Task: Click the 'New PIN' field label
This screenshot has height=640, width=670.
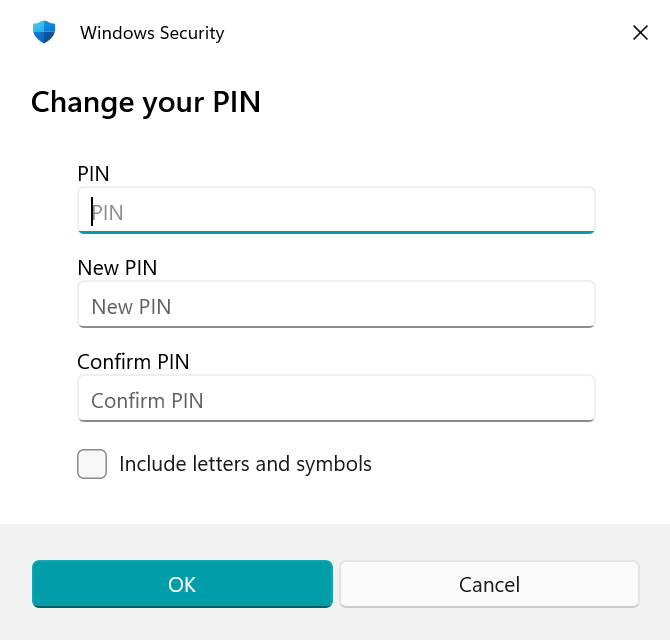Action: point(117,267)
